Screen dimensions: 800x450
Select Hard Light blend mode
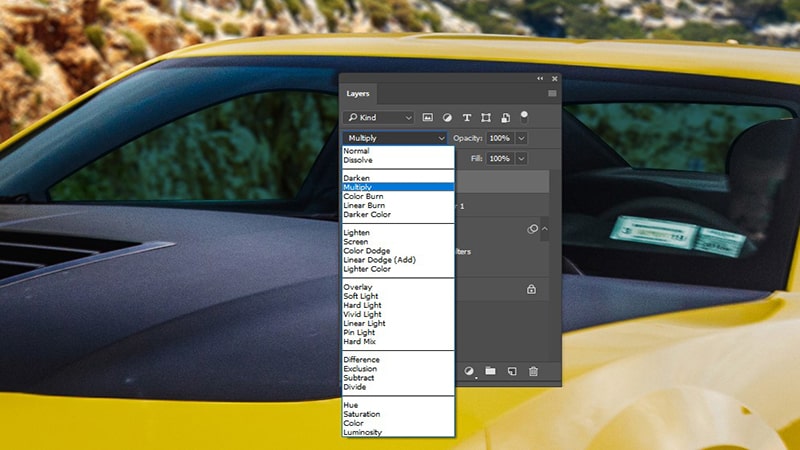[x=398, y=306]
